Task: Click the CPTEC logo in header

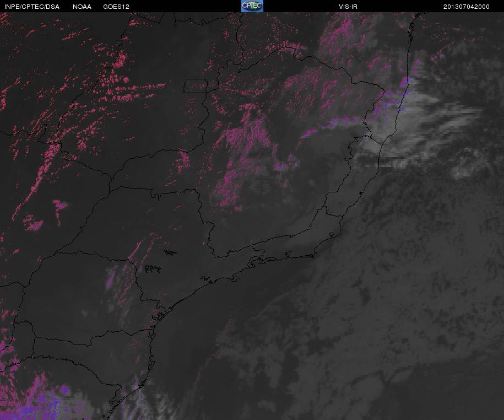Action: coord(252,6)
